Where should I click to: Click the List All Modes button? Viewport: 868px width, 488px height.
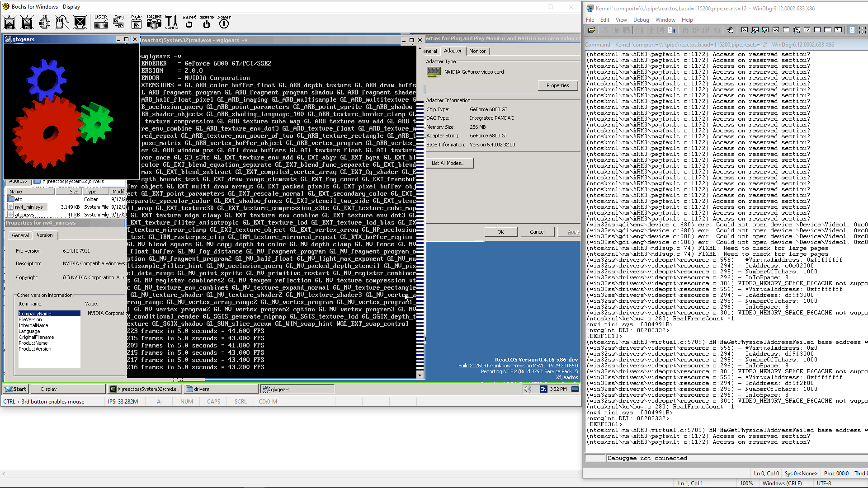449,163
